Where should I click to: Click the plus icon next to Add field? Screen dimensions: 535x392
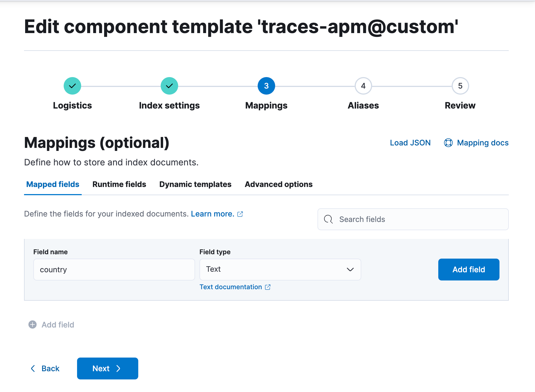33,325
